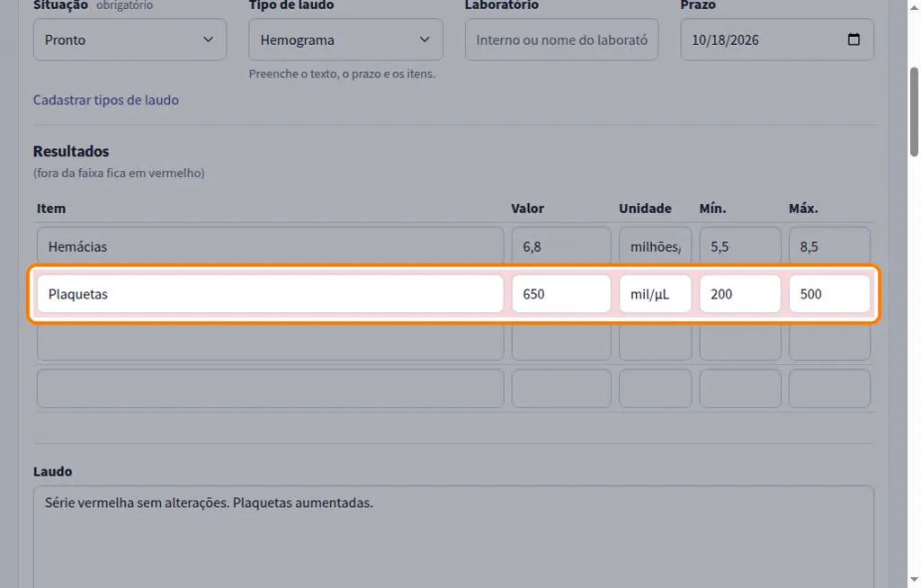Click the Plaquetas maximum field 500

point(829,294)
